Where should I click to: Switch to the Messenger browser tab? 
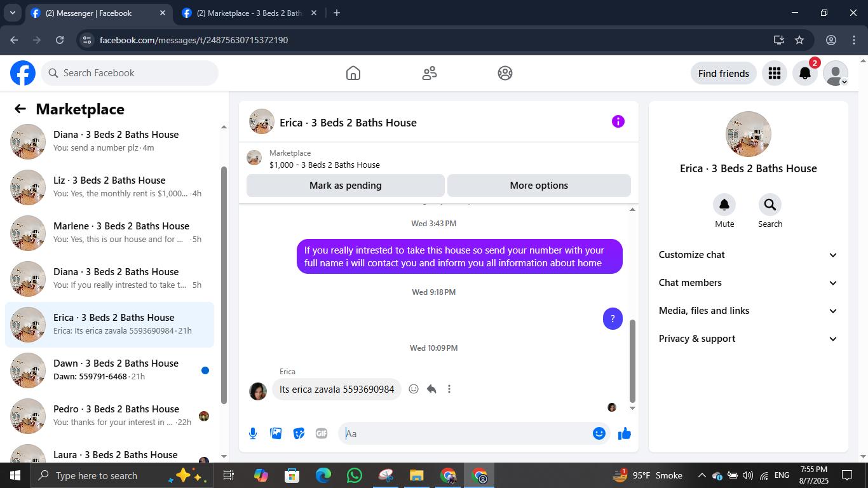click(98, 13)
